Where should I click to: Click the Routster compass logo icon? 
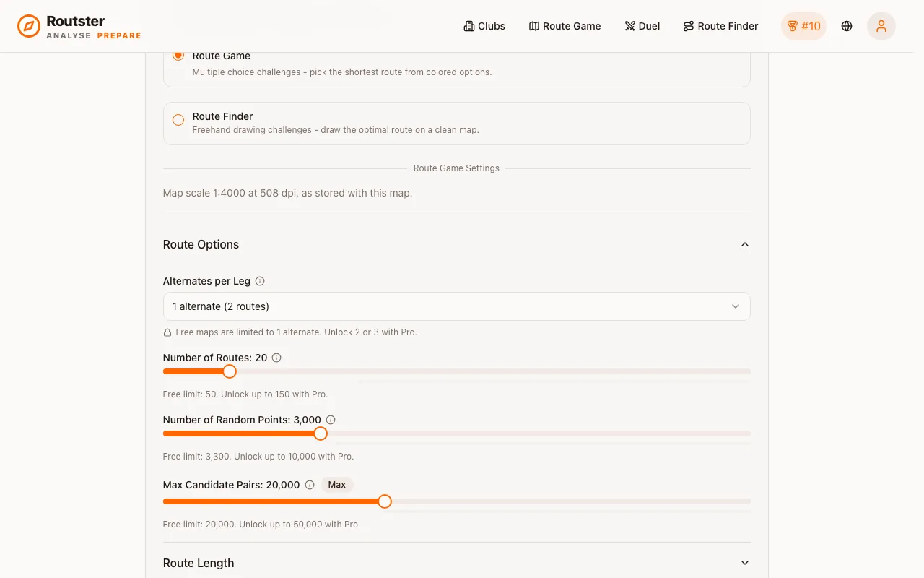(29, 26)
